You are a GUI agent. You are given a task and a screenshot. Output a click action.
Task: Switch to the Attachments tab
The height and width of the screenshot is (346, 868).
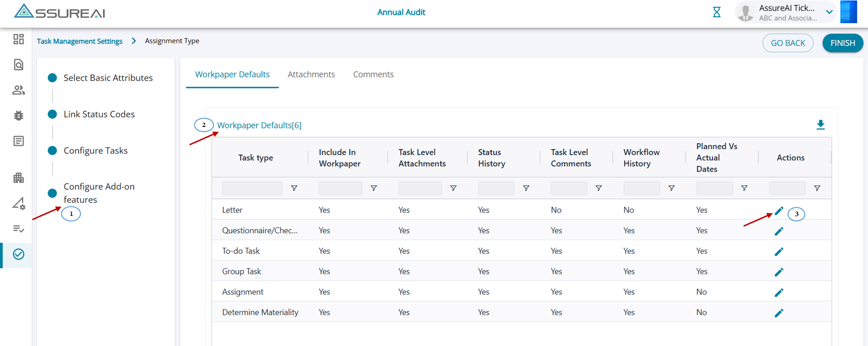tap(311, 74)
